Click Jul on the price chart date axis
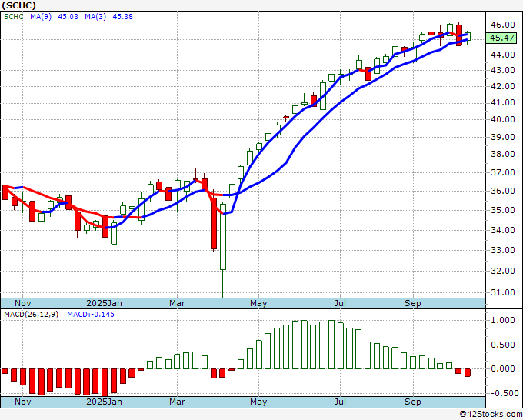Image resolution: width=523 pixels, height=420 pixels. 340,303
